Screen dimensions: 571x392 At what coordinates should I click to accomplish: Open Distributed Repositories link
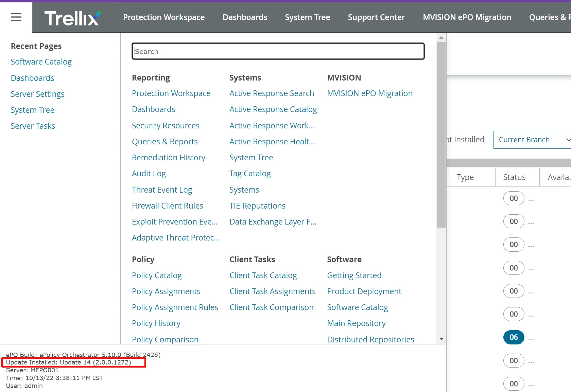(370, 340)
